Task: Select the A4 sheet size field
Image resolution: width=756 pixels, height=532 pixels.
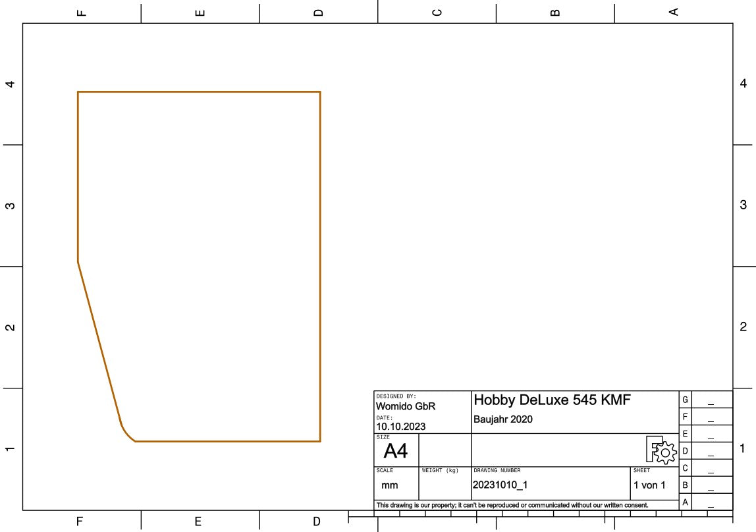Action: click(x=395, y=451)
